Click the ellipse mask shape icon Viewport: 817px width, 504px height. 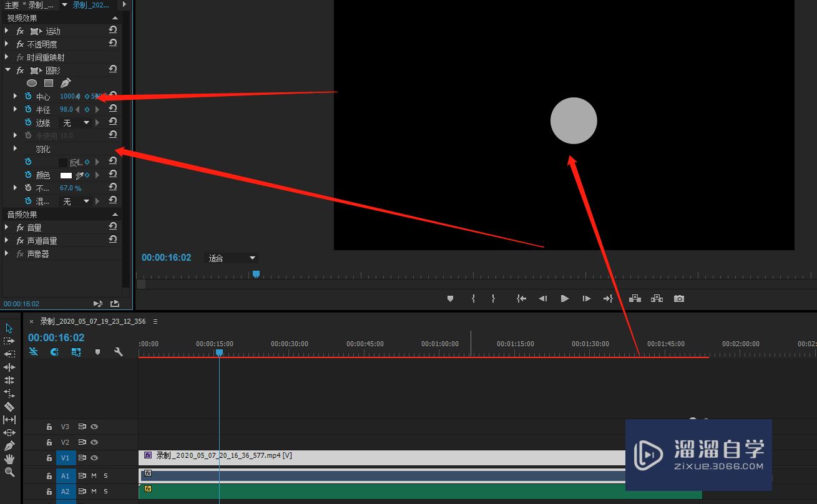[x=32, y=83]
